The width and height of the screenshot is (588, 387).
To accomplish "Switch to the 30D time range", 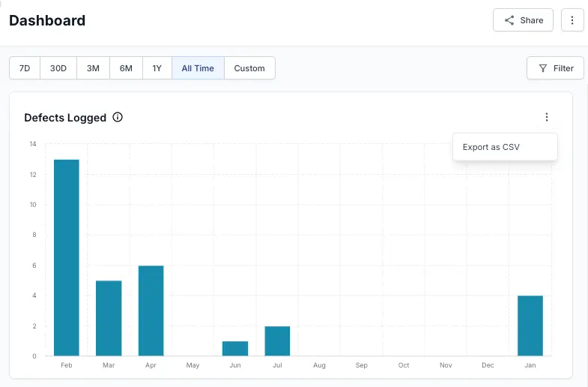I will (x=58, y=68).
